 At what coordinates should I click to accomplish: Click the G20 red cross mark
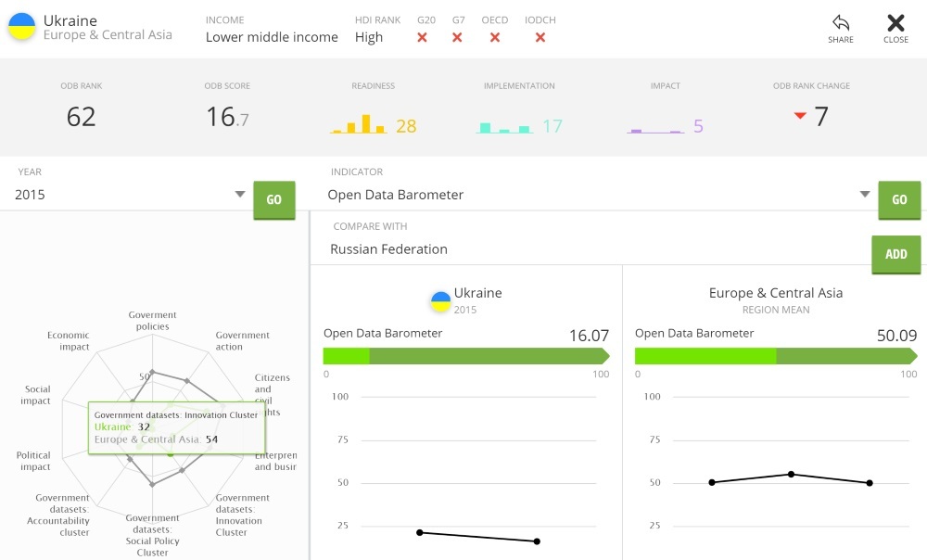coord(422,37)
